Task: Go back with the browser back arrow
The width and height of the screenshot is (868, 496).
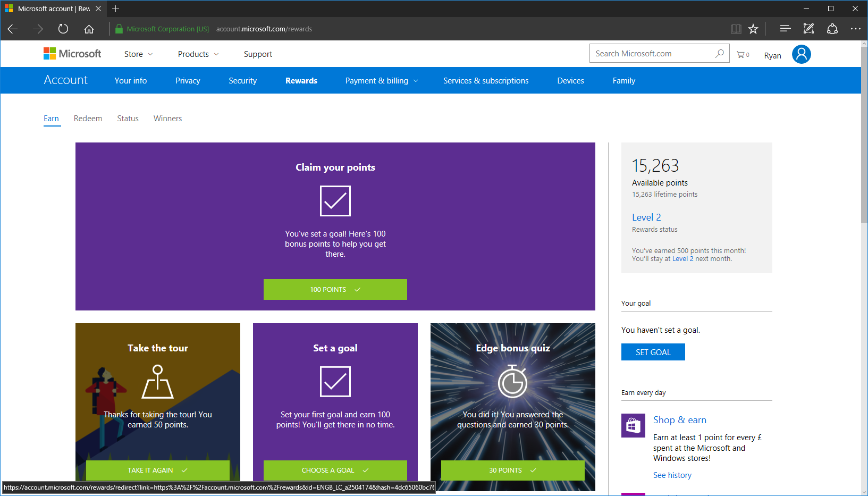Action: (x=13, y=29)
